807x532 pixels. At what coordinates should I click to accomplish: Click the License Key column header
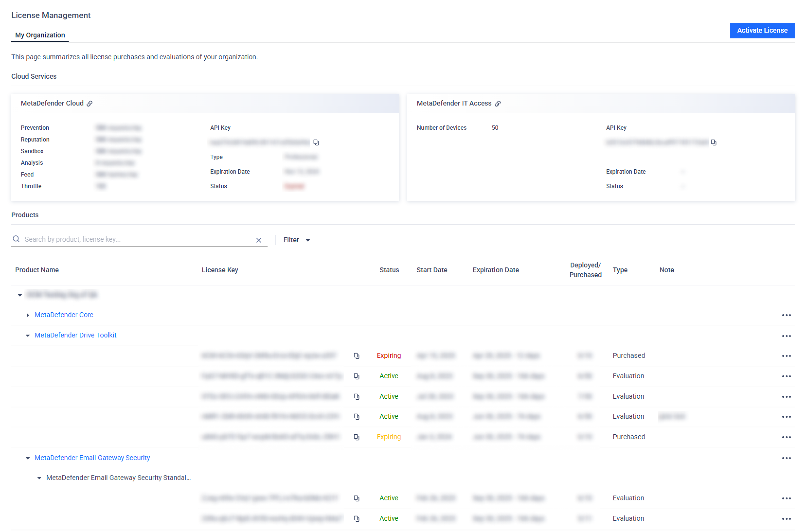tap(220, 270)
